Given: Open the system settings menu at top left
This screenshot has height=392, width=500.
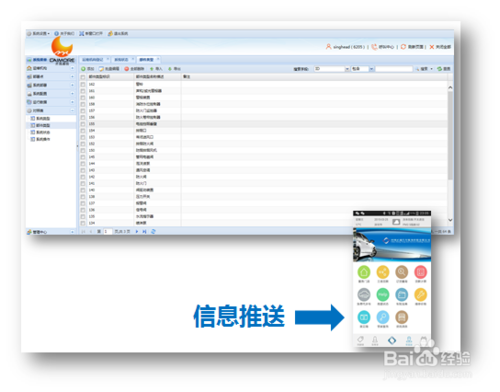Looking at the screenshot, I should 38,33.
